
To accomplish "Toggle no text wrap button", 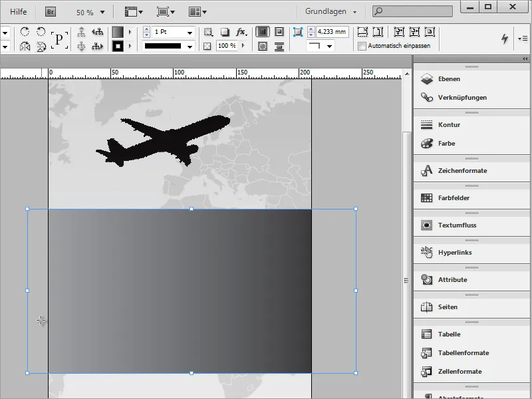I will click(263, 32).
